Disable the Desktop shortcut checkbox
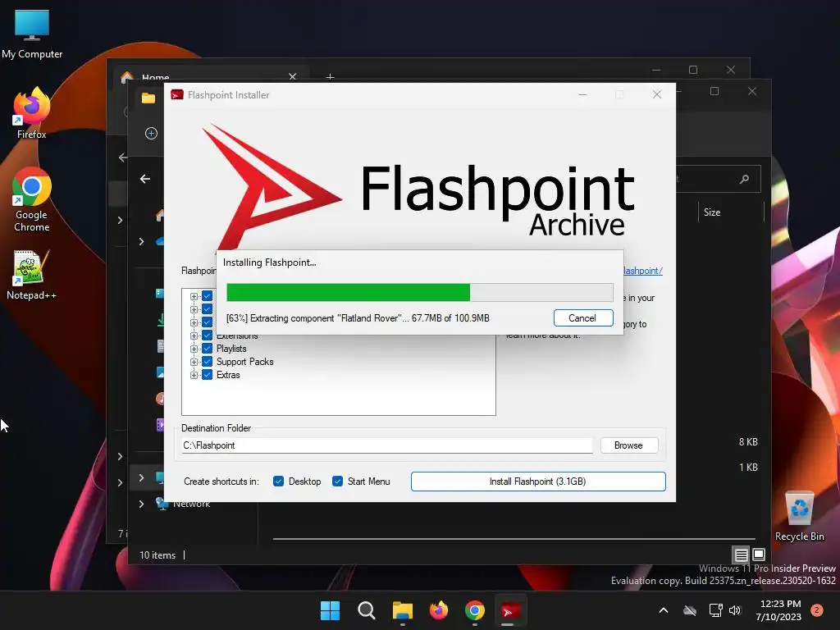 click(x=278, y=481)
